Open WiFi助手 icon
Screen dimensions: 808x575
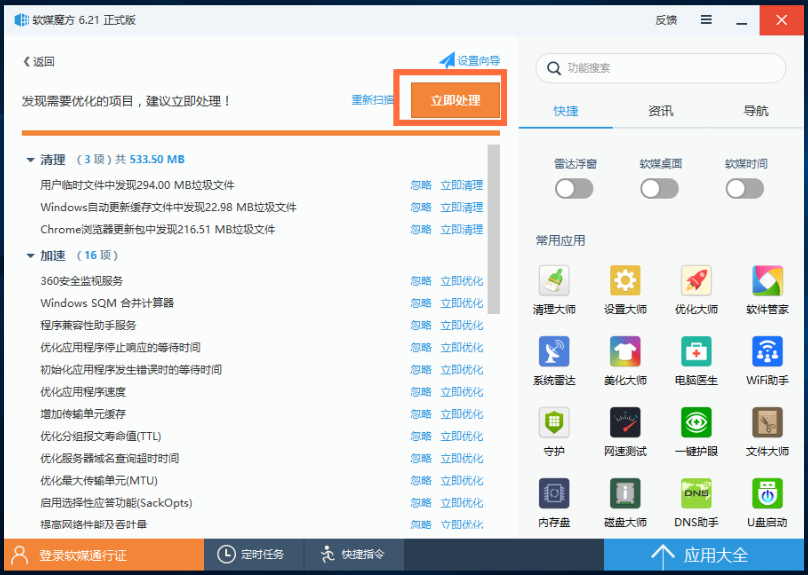tap(767, 351)
